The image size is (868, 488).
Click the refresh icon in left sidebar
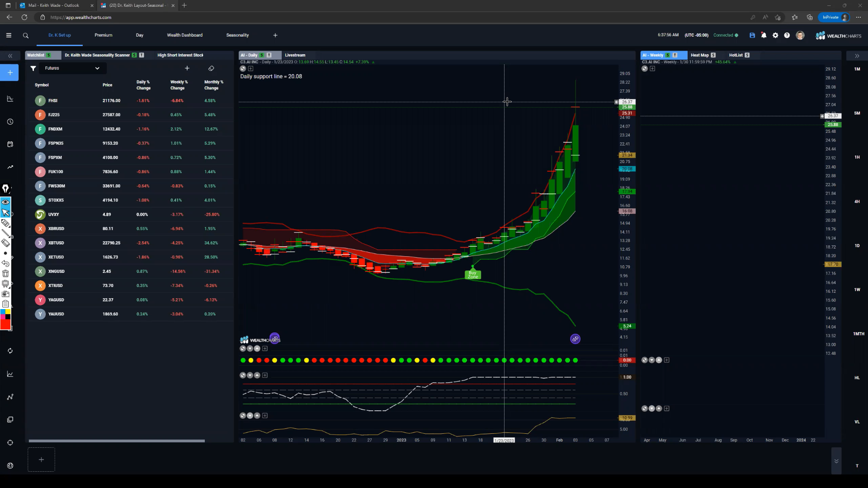pos(10,351)
